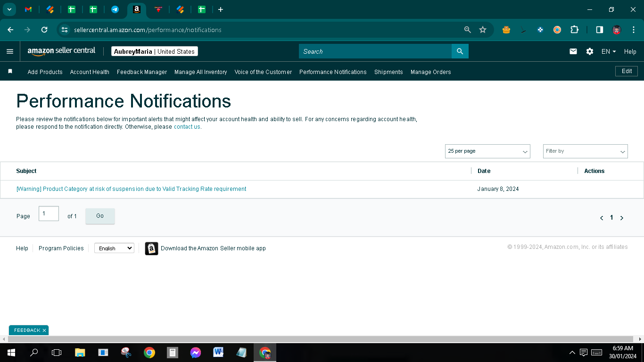Open Messenger from the taskbar
Viewport: 644px width, 362px height.
click(x=196, y=353)
